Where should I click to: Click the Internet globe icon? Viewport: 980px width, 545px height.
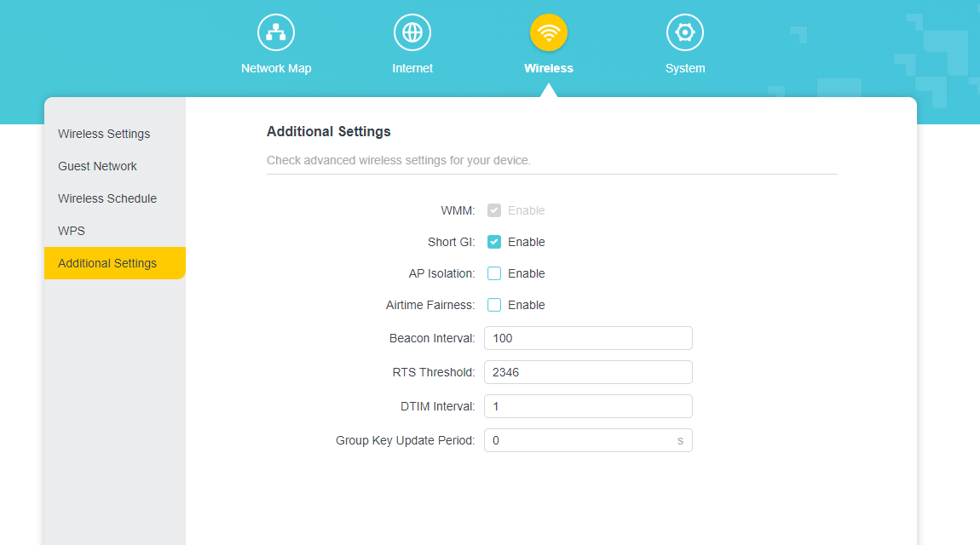(x=412, y=32)
